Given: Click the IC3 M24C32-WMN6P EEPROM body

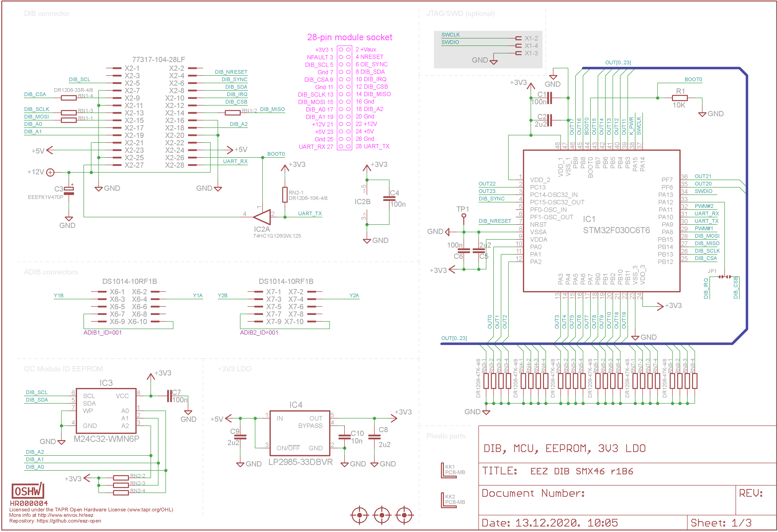Looking at the screenshot, I should point(106,411).
